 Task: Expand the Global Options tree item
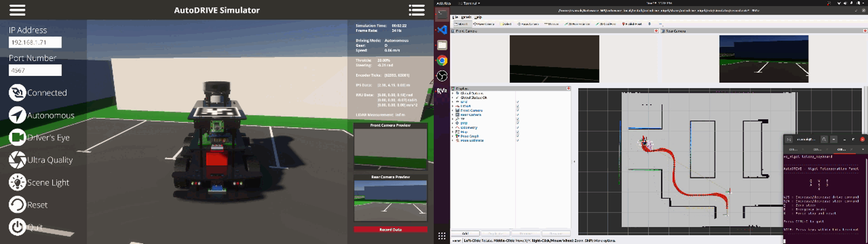coord(453,93)
